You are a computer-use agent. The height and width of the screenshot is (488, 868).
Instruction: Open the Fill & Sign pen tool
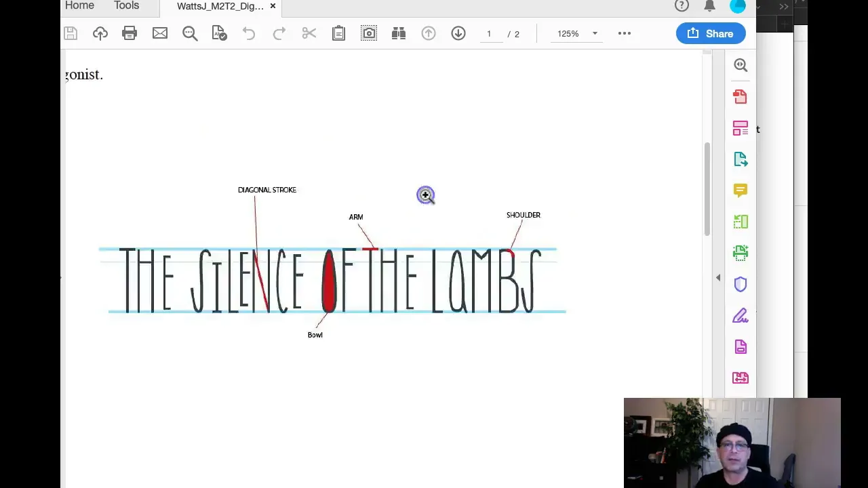pos(741,316)
